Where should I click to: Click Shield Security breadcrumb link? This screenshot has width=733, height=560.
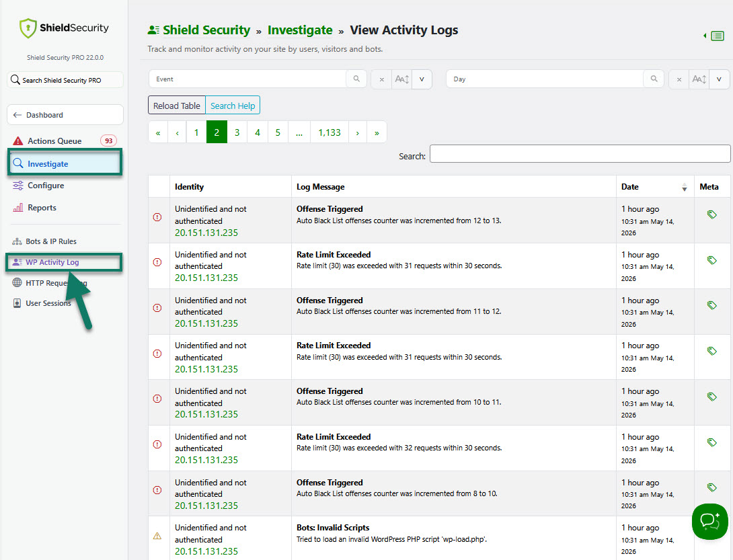coord(206,30)
